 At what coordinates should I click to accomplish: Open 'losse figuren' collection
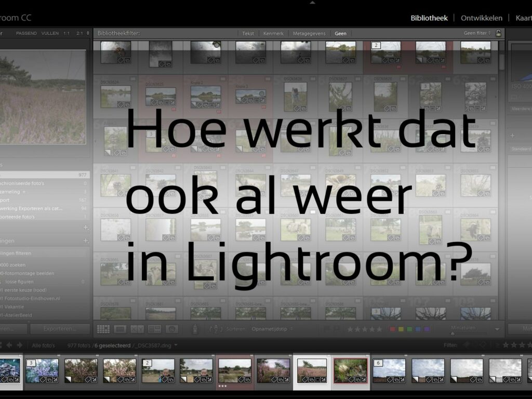pyautogui.click(x=19, y=282)
